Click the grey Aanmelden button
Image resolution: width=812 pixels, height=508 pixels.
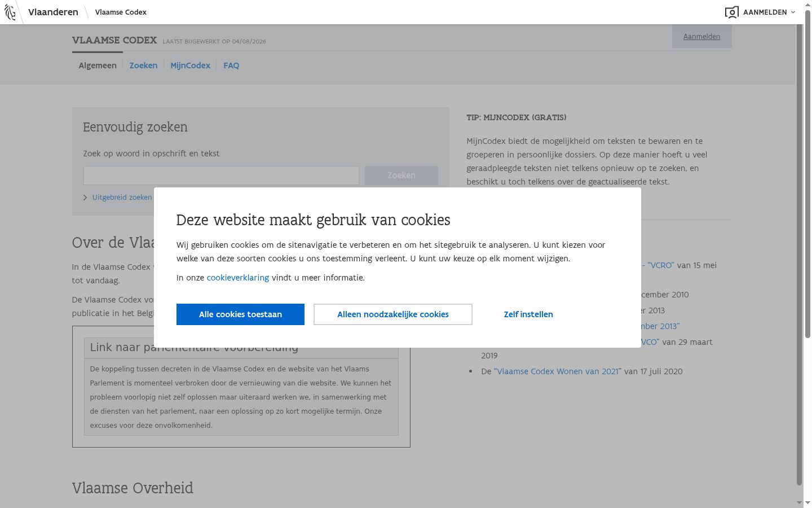tap(701, 37)
